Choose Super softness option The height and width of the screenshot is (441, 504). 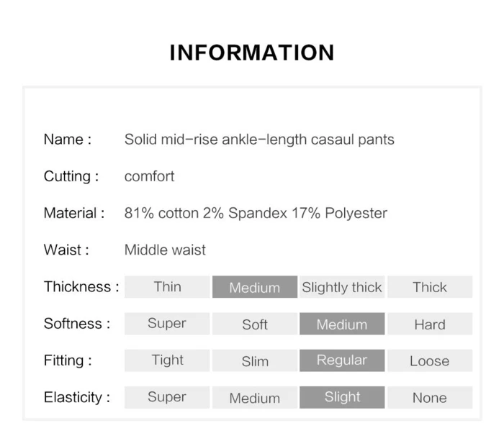click(167, 324)
